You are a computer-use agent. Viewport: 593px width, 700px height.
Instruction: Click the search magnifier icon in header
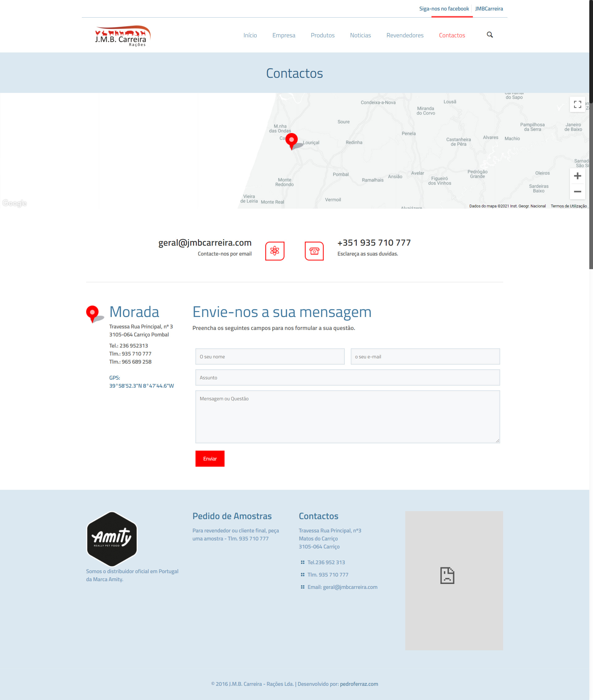[x=490, y=35]
